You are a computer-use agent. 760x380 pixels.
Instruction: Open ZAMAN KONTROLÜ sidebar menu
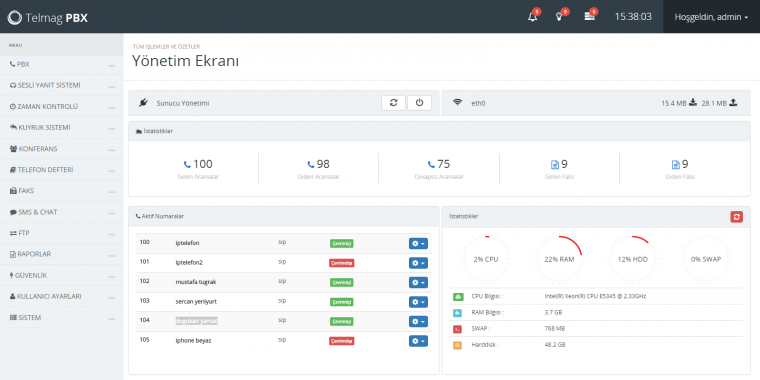pos(62,106)
